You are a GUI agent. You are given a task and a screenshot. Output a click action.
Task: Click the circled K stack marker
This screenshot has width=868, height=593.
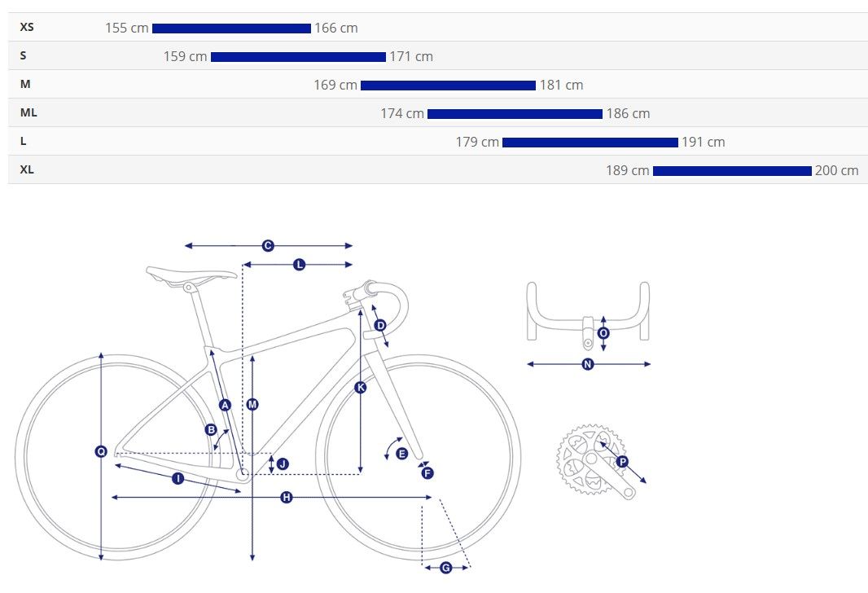(x=361, y=388)
